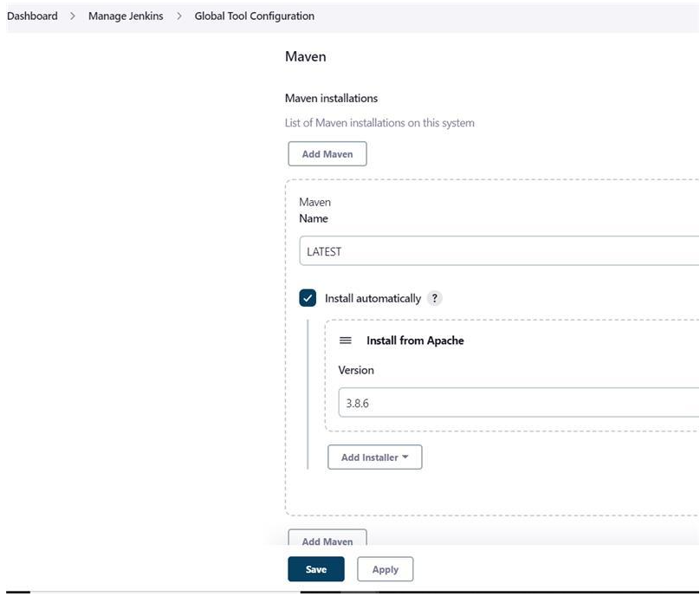
Task: Save the tool configuration
Action: 316,569
